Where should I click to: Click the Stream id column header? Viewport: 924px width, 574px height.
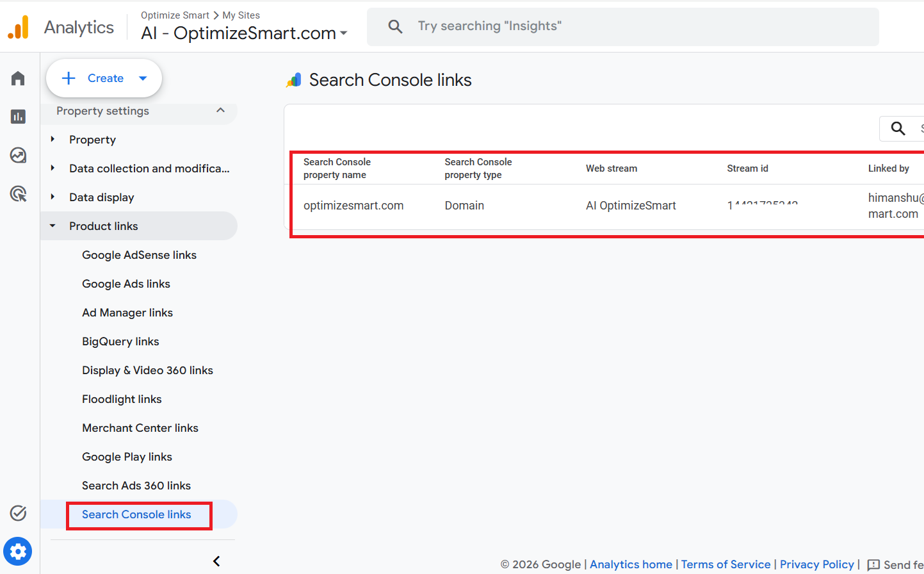tap(747, 168)
